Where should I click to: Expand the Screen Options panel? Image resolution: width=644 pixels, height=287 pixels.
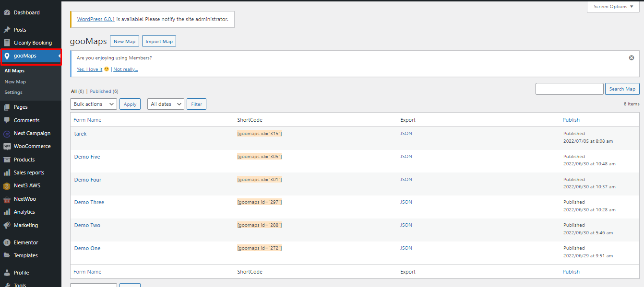click(613, 7)
